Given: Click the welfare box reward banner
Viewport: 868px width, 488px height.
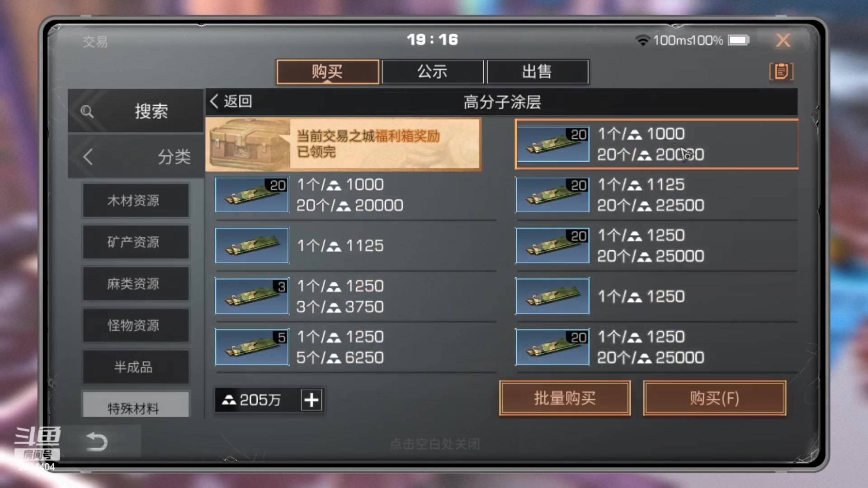Looking at the screenshot, I should [343, 145].
